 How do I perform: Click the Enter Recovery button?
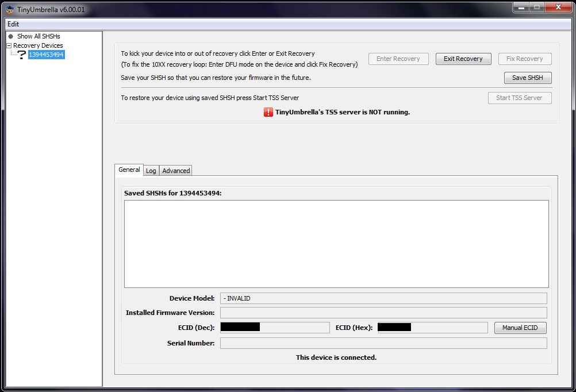(x=398, y=59)
